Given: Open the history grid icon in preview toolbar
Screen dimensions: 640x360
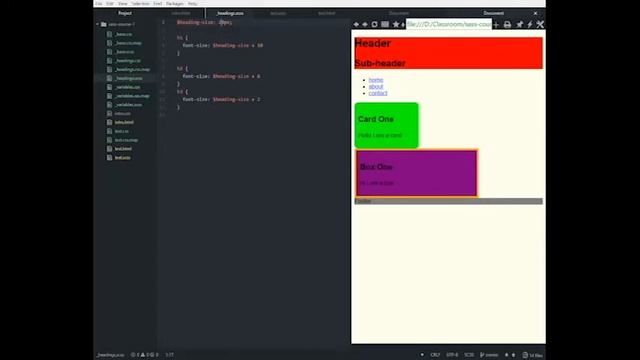Looking at the screenshot, I should coord(385,24).
